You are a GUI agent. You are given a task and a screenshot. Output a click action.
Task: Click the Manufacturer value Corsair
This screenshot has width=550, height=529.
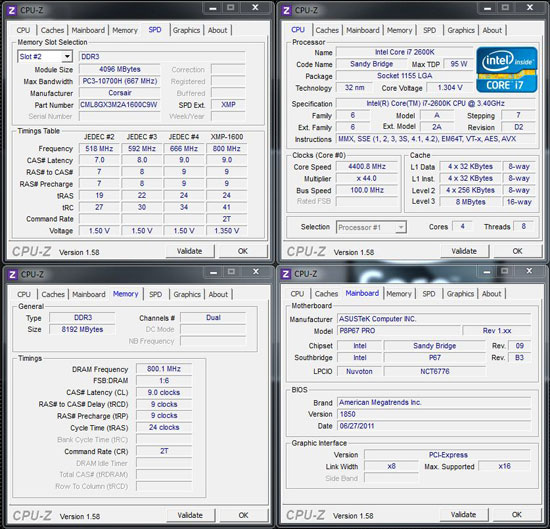click(x=119, y=93)
